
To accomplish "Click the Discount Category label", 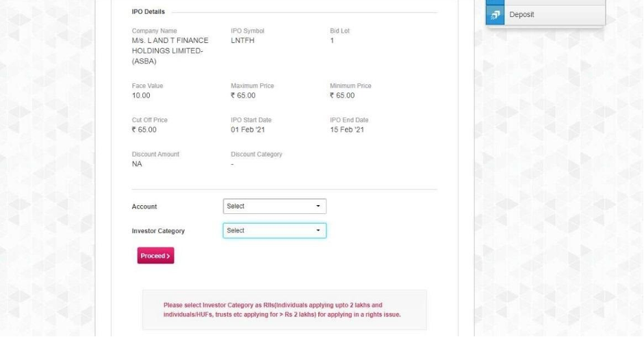I will [x=257, y=154].
